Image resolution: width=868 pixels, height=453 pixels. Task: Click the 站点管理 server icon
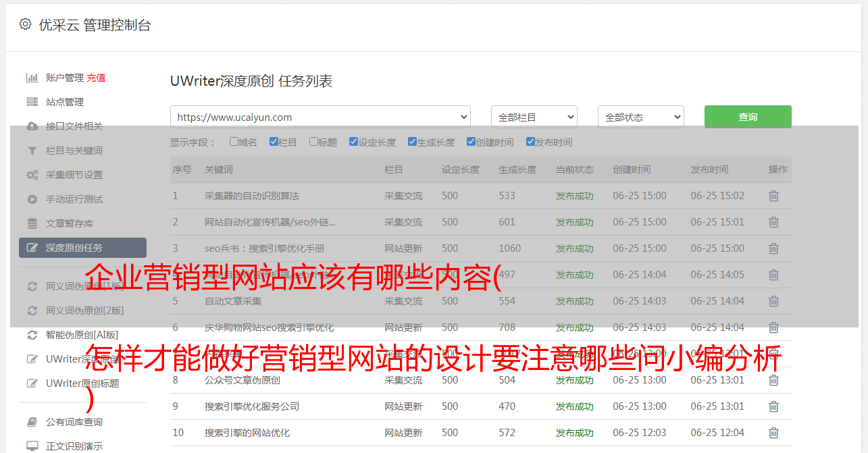point(32,102)
